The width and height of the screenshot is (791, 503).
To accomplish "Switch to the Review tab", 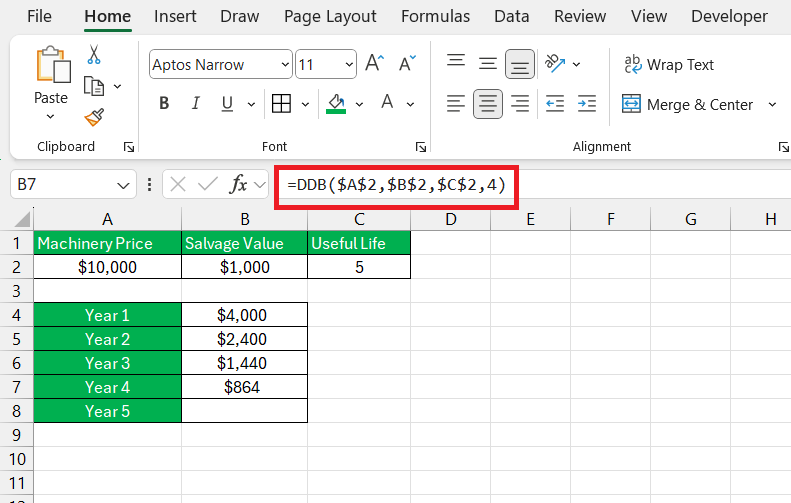I will pyautogui.click(x=580, y=16).
